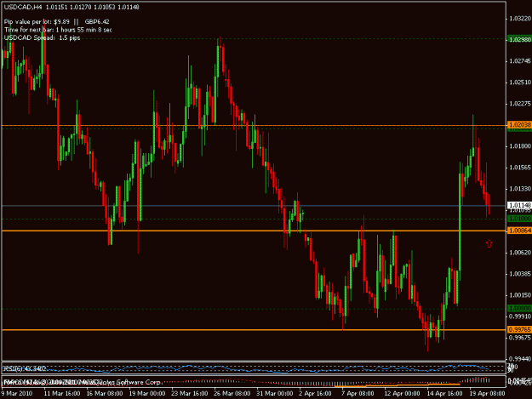Click the 1.03220 price scale label
This screenshot has height=399, width=532.
520,19
